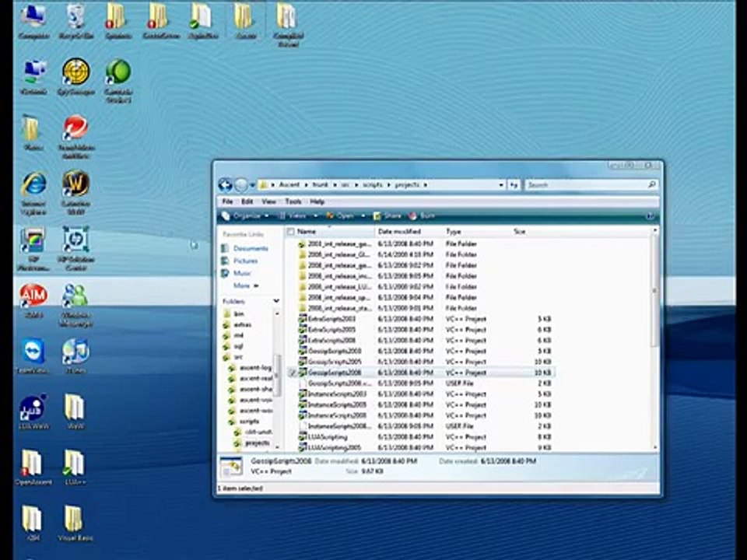Expand More in Favorite Links

(x=246, y=285)
